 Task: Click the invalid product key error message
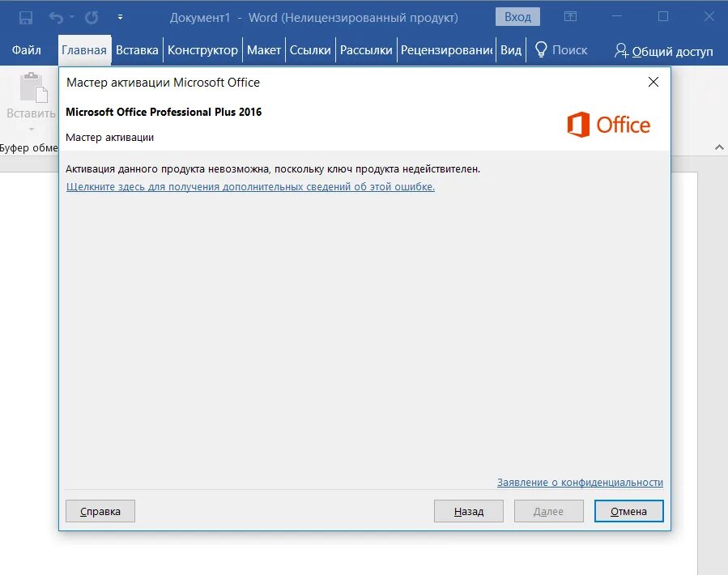[x=273, y=169]
